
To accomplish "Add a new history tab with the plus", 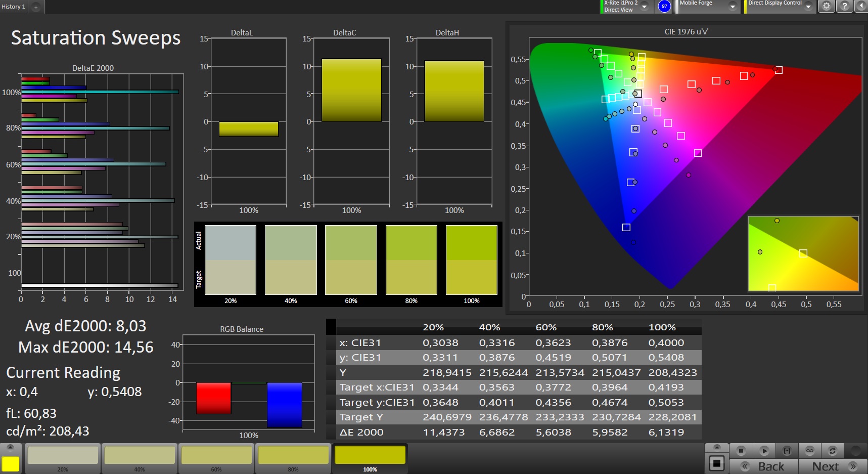I will point(36,7).
